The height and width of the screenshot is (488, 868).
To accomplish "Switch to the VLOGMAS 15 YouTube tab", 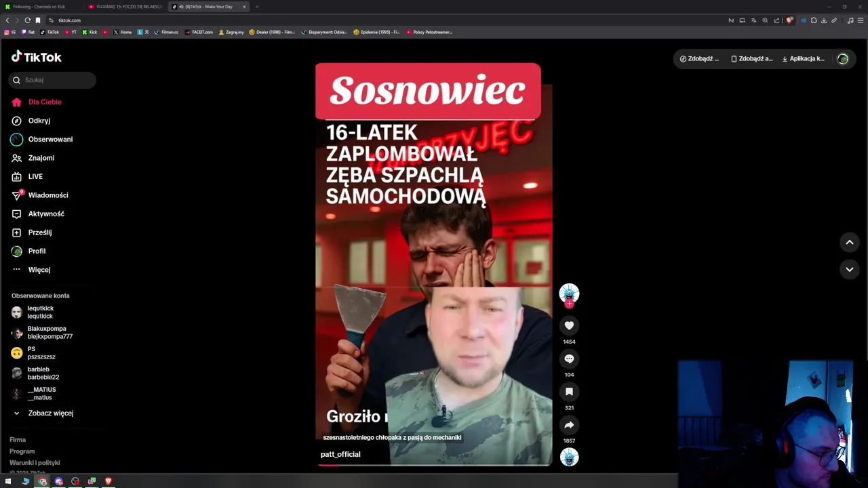I will (x=126, y=7).
